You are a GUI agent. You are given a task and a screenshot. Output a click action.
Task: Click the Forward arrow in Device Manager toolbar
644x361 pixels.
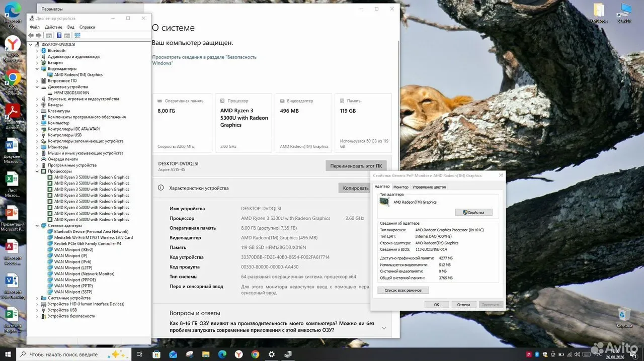[38, 35]
